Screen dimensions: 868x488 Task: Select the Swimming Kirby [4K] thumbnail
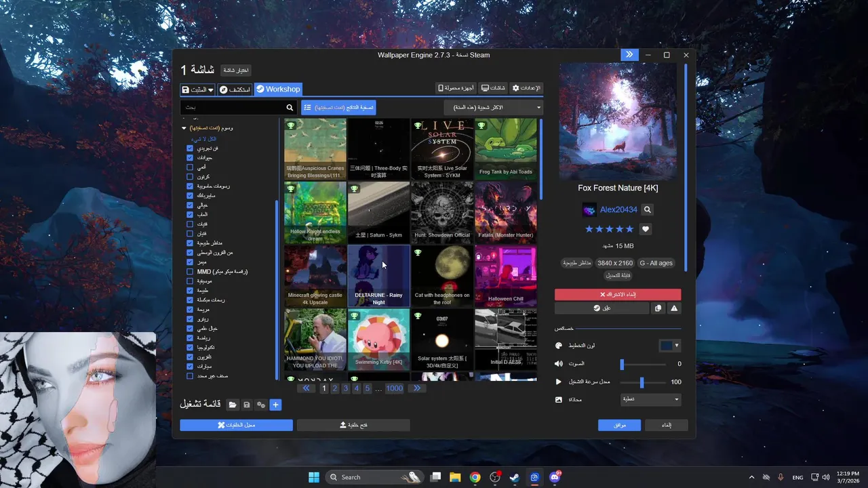(378, 339)
